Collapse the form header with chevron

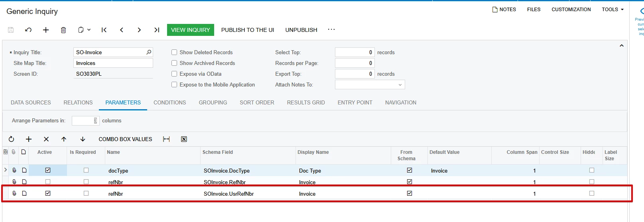621,46
